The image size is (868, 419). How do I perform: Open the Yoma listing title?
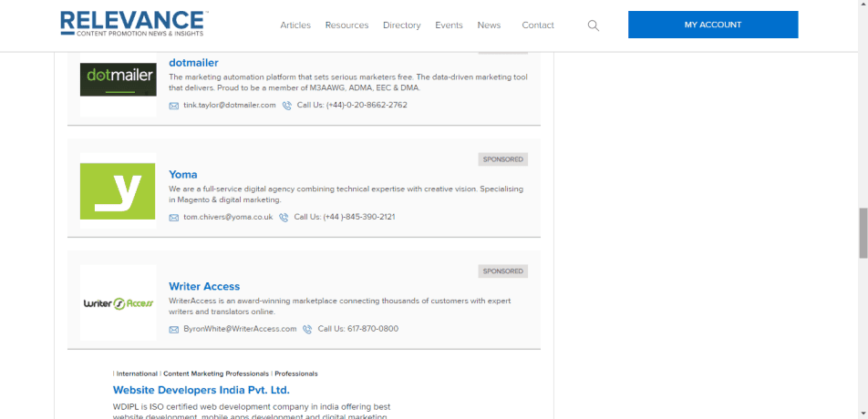(x=183, y=175)
